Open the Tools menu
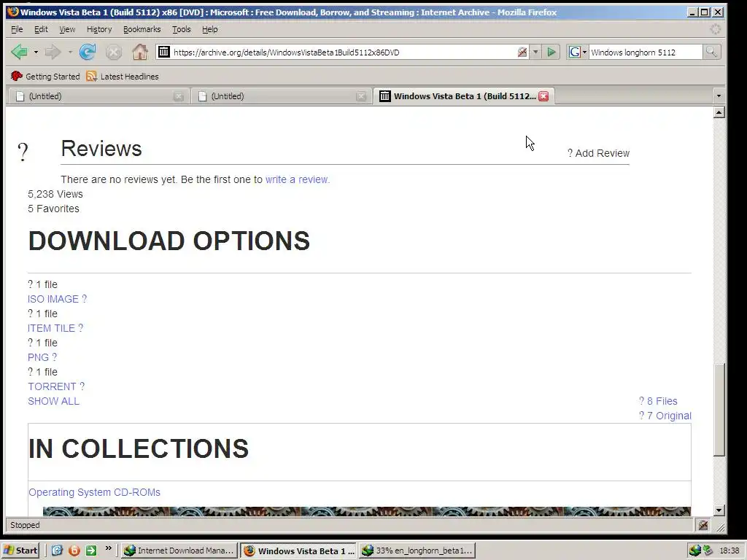The height and width of the screenshot is (560, 747). [181, 29]
